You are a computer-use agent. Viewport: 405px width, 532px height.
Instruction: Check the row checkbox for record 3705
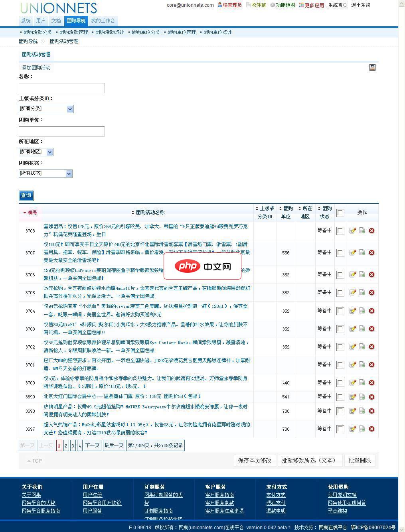tap(340, 292)
